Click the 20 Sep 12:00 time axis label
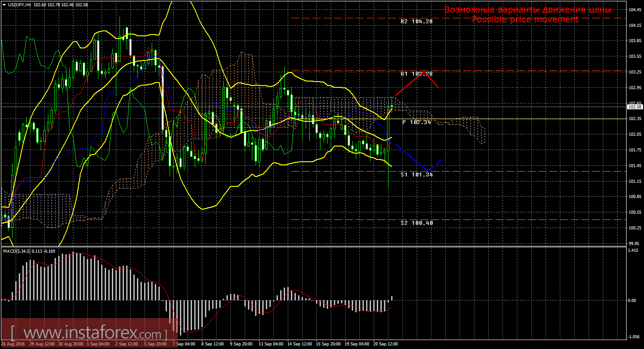 click(x=386, y=344)
